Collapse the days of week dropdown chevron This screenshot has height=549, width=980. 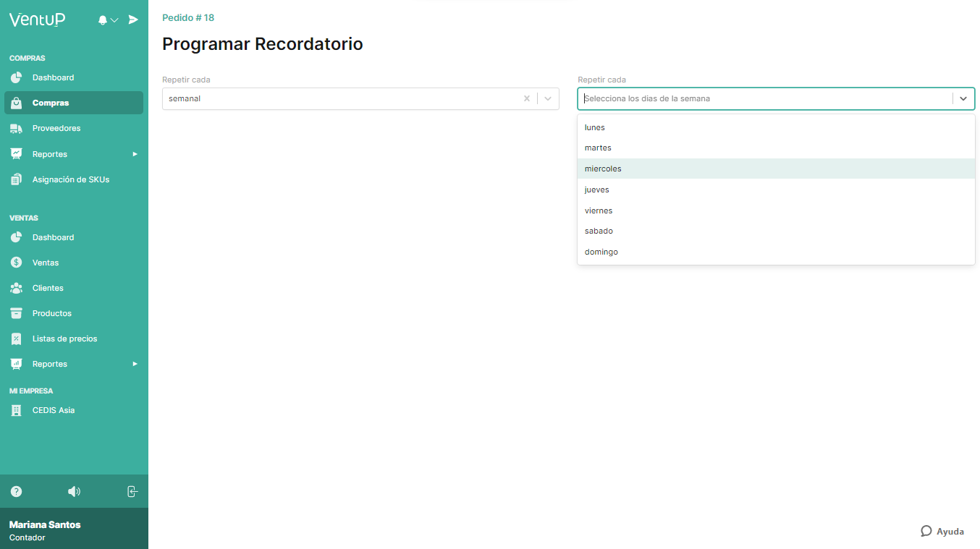[x=963, y=98]
